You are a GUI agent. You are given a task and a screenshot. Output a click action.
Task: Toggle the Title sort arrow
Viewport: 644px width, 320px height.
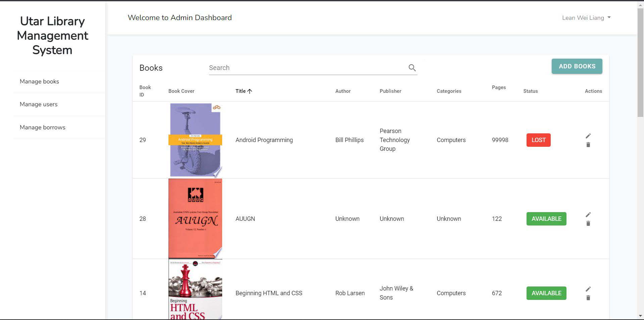click(x=249, y=91)
